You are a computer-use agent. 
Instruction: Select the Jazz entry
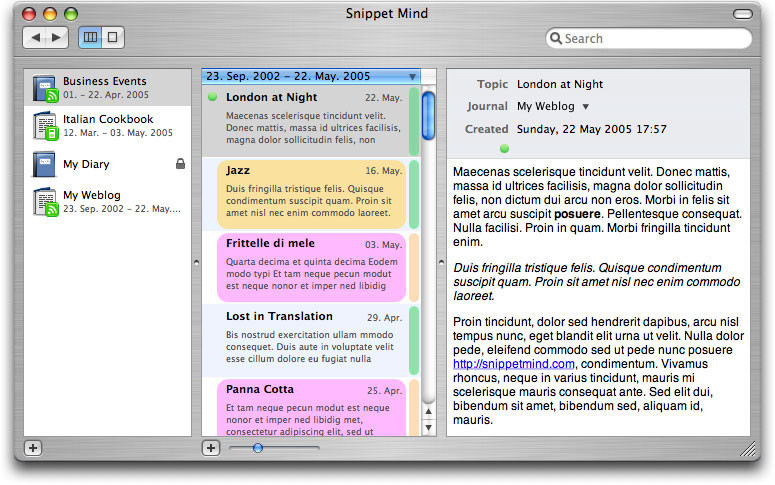(311, 194)
